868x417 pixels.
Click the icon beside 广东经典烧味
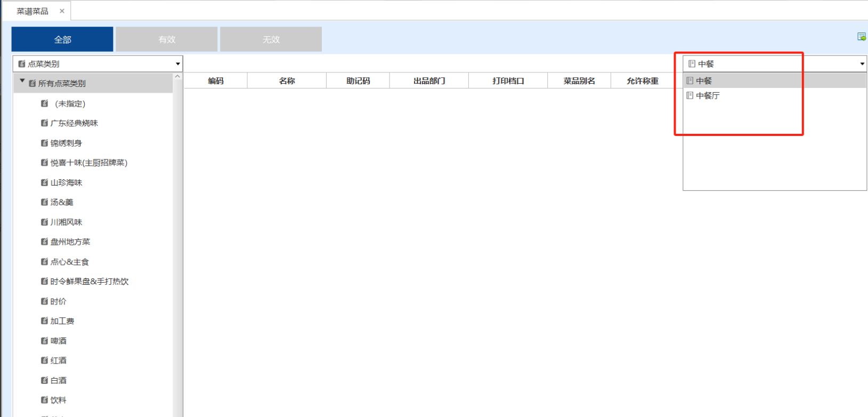tap(45, 123)
